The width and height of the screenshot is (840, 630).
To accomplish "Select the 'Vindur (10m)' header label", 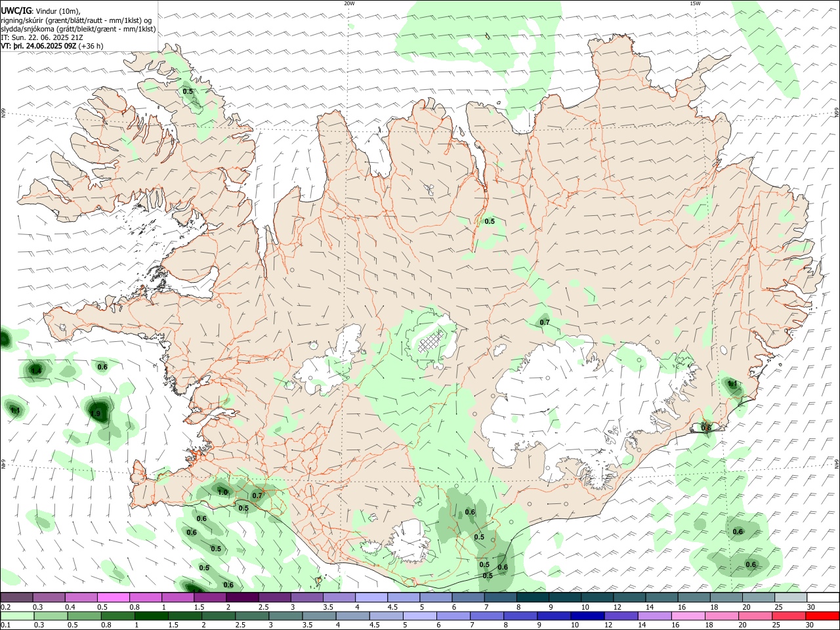I will coord(57,11).
